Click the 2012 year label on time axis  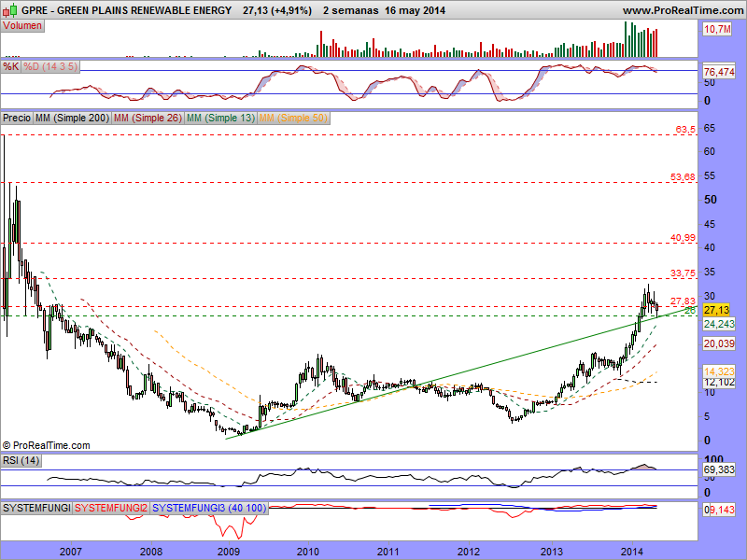pos(469,552)
